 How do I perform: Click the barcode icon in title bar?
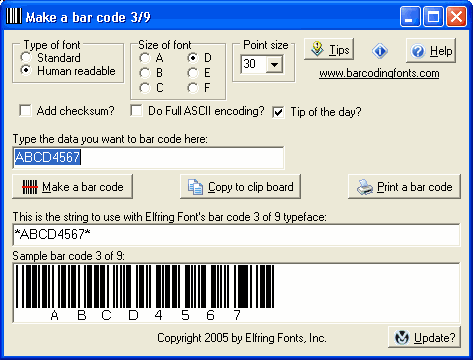[14, 16]
